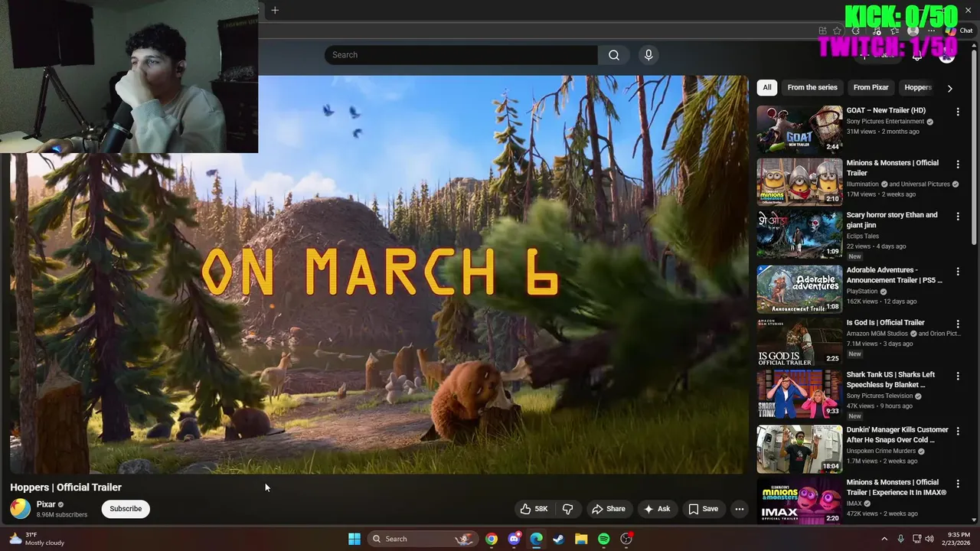Viewport: 980px width, 551px height.
Task: Select the From Pixar chip
Action: (871, 87)
